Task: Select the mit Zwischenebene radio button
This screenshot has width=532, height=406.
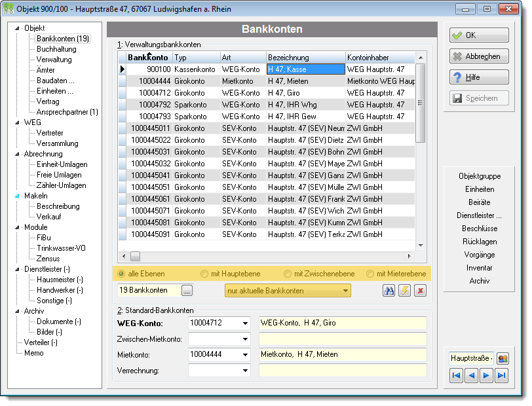Action: [x=288, y=274]
